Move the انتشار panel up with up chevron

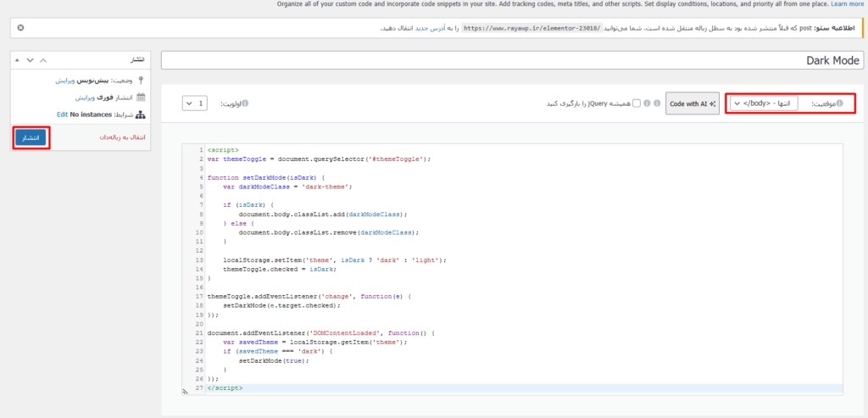pyautogui.click(x=44, y=60)
